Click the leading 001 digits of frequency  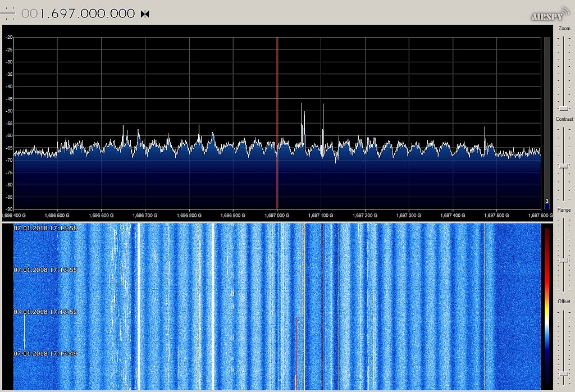click(x=31, y=14)
